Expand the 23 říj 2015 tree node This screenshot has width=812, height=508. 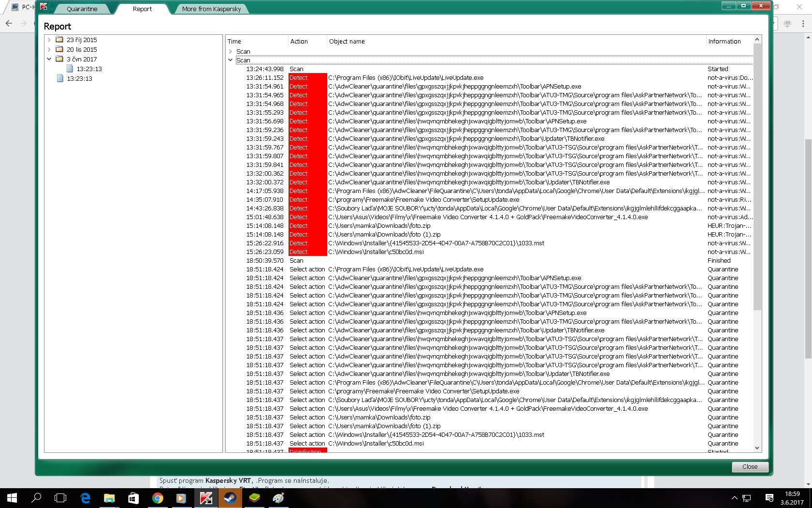49,40
